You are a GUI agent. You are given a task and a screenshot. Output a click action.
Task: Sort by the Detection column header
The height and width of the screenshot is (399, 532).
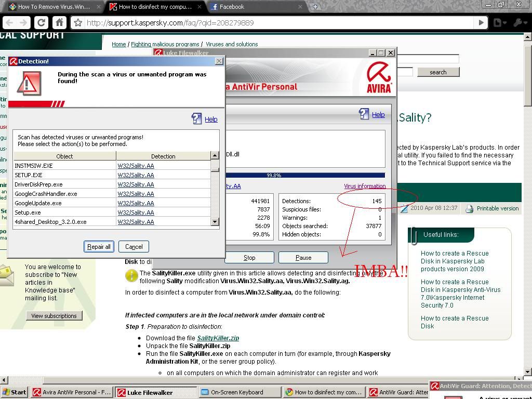click(163, 156)
